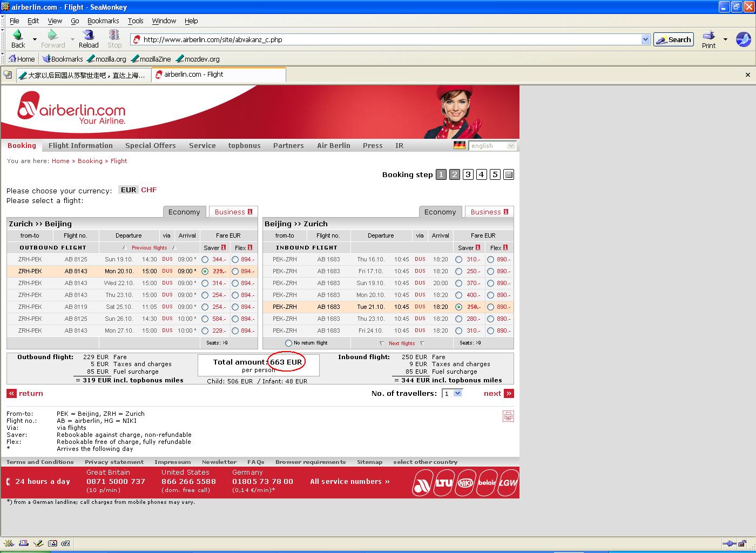
Task: Click Previous flights link in outbound table
Action: point(149,247)
